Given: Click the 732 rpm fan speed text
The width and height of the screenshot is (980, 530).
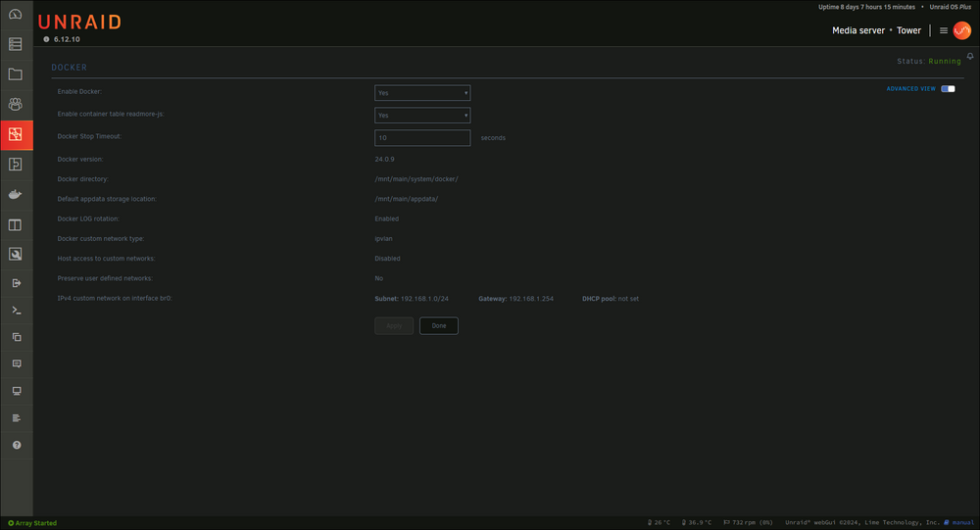Looking at the screenshot, I should click(753, 522).
